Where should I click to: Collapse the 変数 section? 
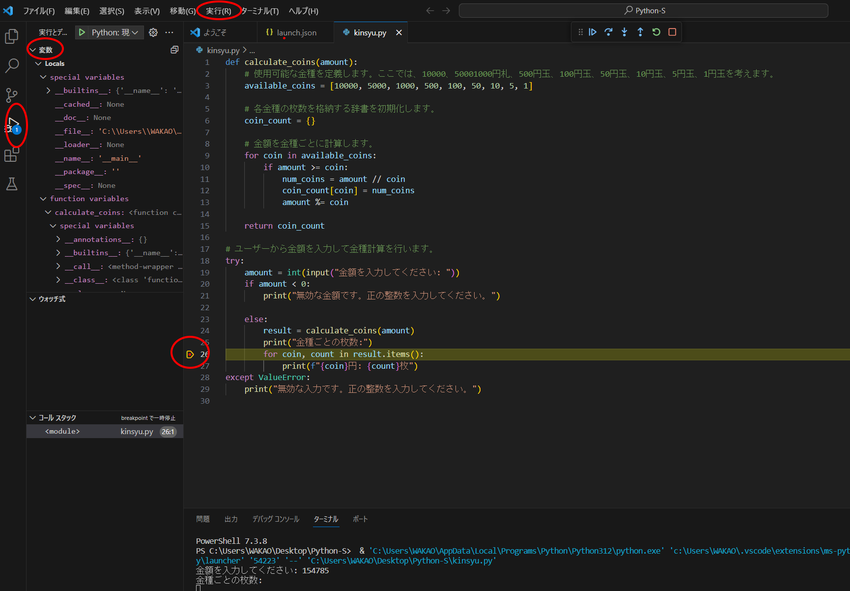(x=33, y=50)
